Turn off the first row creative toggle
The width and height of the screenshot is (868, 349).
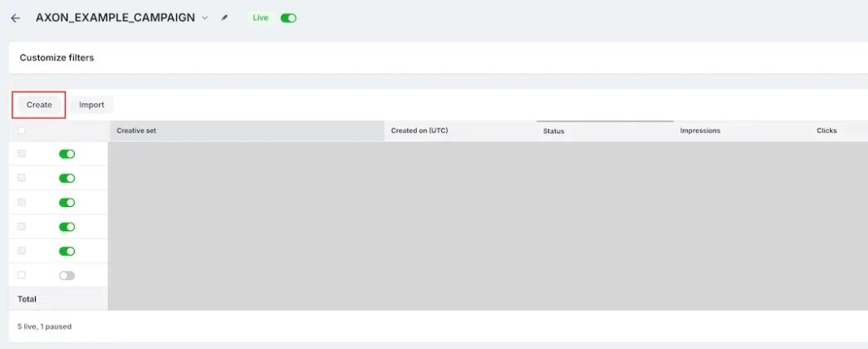[x=67, y=154]
